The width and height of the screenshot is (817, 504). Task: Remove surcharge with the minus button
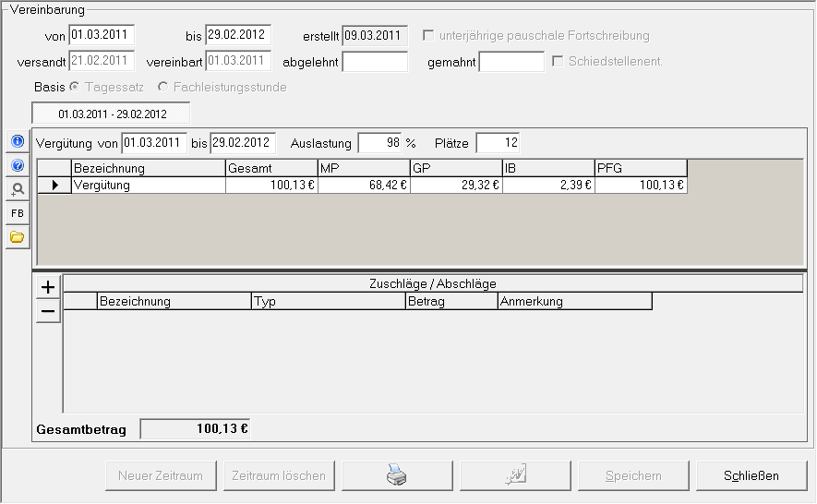point(48,312)
